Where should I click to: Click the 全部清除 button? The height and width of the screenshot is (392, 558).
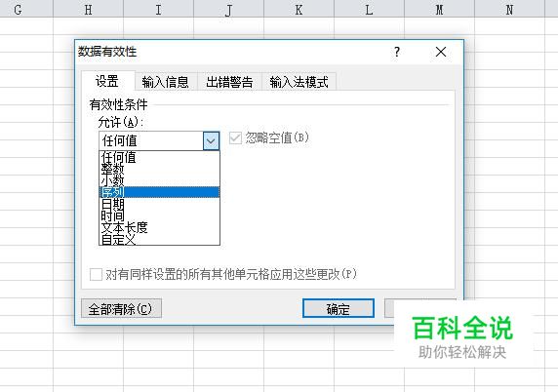tap(121, 308)
